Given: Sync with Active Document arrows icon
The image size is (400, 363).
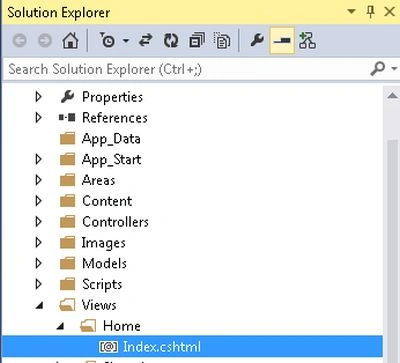Looking at the screenshot, I should [x=145, y=41].
